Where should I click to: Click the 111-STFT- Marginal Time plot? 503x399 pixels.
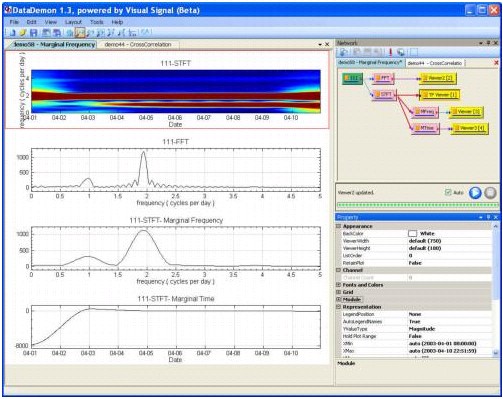click(176, 327)
